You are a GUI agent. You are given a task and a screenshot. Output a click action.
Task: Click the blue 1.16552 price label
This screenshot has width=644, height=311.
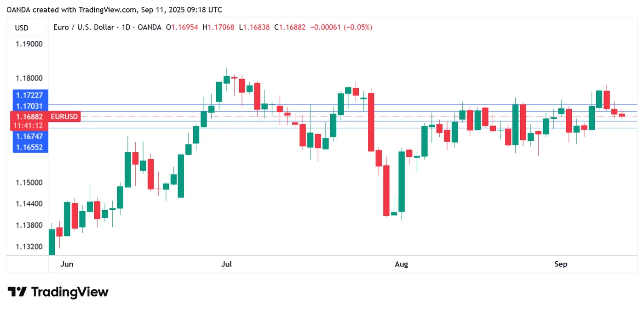[x=29, y=147]
